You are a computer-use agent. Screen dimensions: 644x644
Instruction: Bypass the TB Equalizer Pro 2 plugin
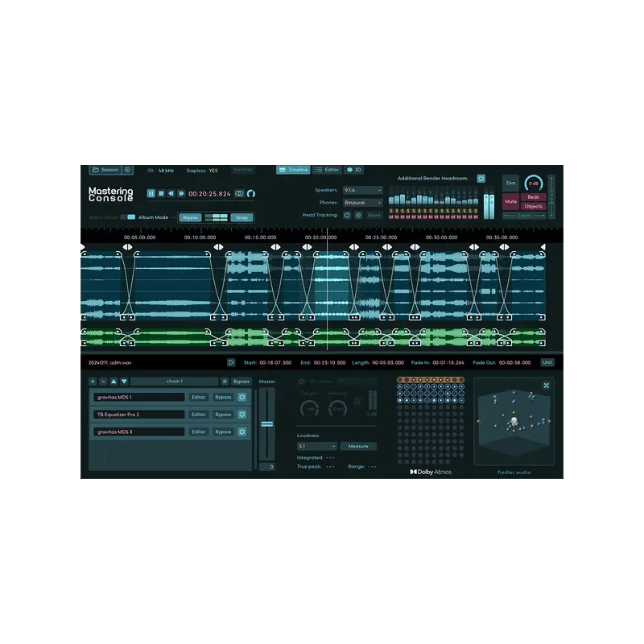coord(223,415)
